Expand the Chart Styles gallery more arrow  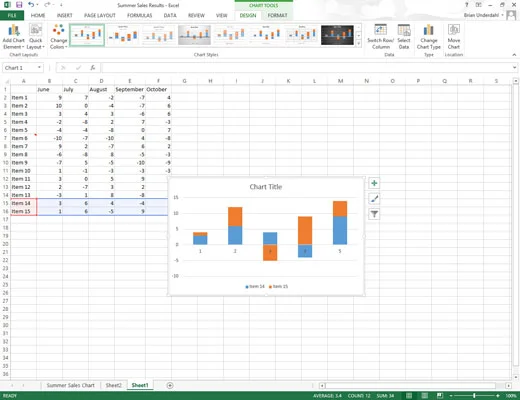359,43
